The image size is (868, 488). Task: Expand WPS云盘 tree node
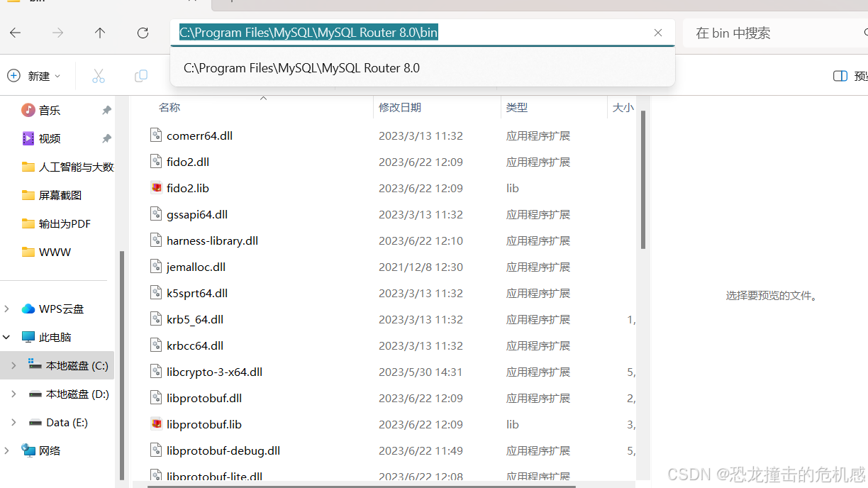coord(7,309)
